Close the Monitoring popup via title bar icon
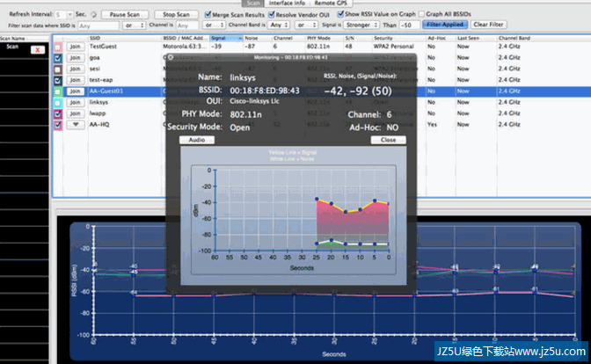The width and height of the screenshot is (591, 364). 172,56
